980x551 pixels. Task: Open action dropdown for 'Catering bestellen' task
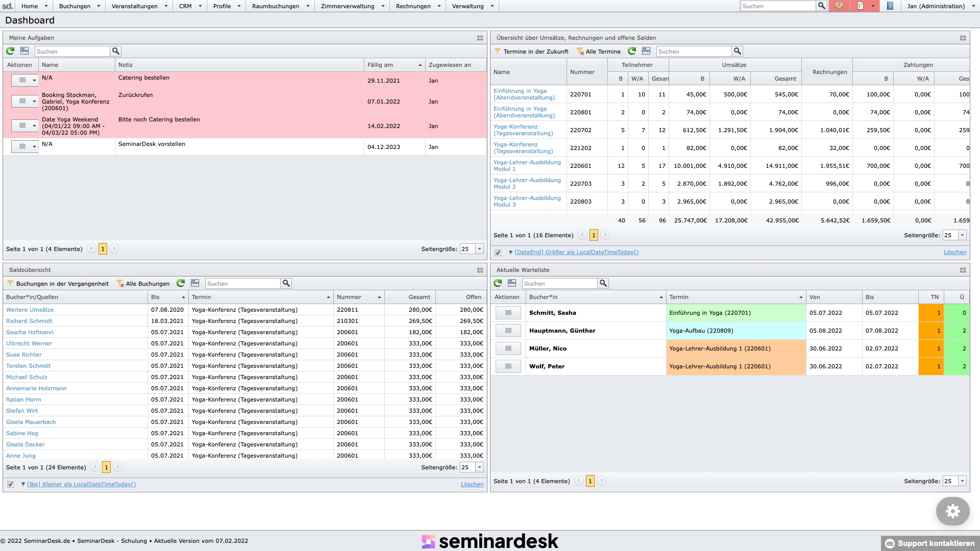(x=34, y=81)
